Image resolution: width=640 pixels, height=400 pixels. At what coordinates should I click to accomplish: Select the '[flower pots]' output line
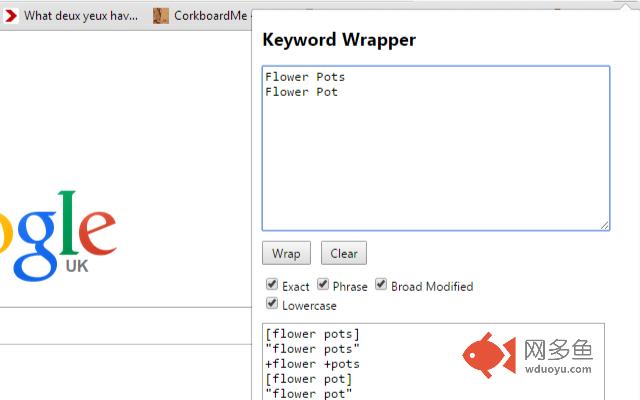click(312, 334)
